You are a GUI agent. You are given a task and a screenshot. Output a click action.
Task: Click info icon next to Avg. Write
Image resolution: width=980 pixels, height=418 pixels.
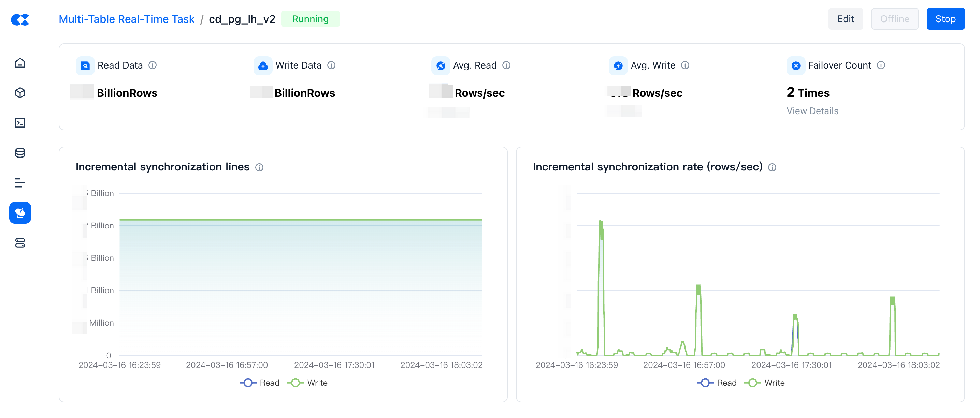(x=685, y=65)
